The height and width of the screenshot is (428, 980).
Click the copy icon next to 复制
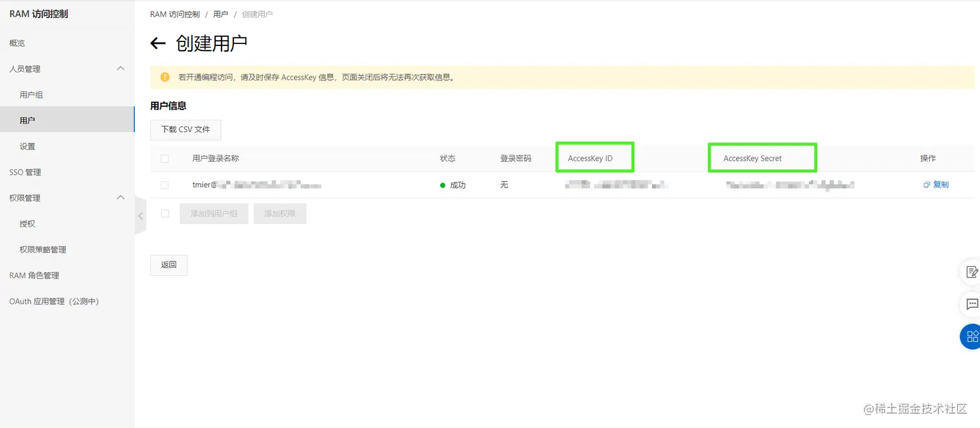pos(927,185)
